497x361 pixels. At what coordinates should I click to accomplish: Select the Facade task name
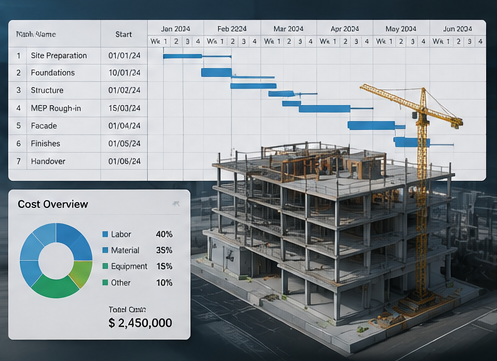point(44,126)
